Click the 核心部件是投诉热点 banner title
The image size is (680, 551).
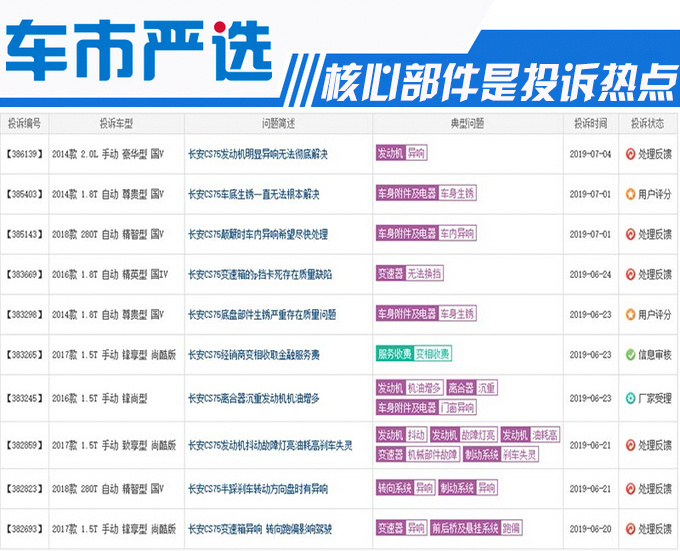pyautogui.click(x=499, y=82)
